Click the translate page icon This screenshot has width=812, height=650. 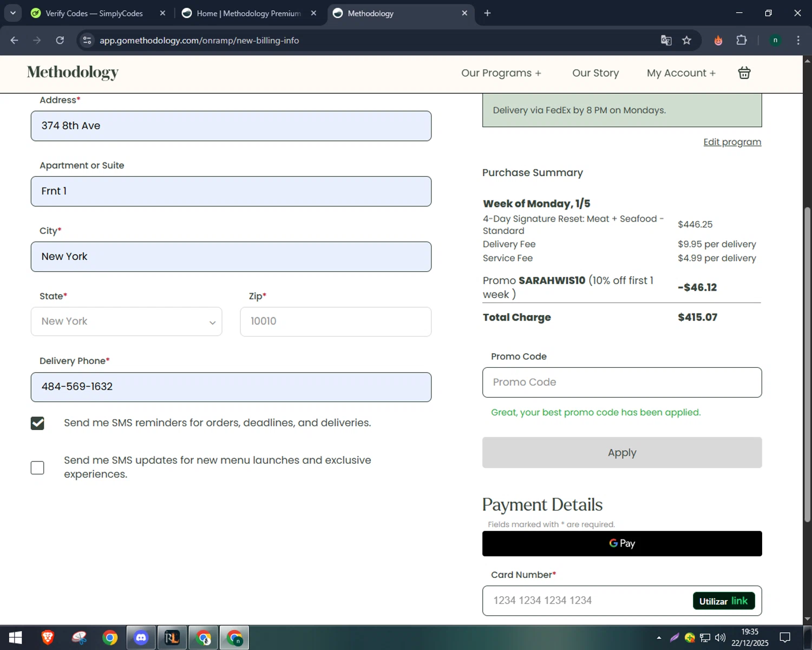[x=666, y=40]
